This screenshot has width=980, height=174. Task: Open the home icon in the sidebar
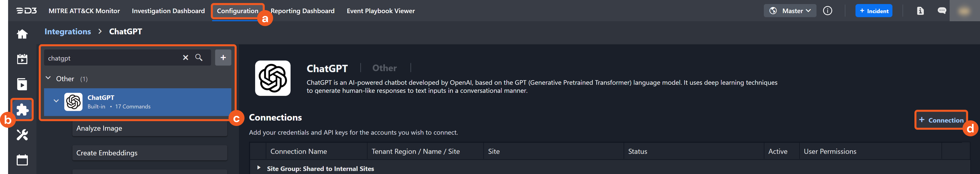click(x=22, y=34)
